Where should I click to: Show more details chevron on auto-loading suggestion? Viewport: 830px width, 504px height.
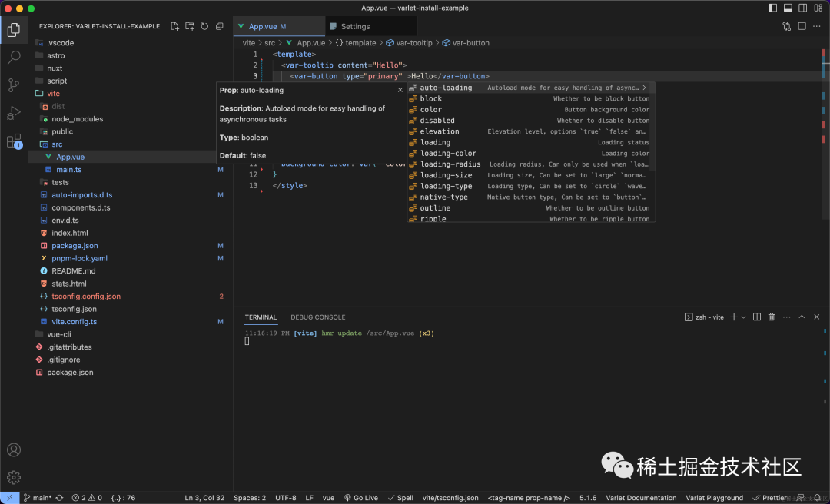pyautogui.click(x=645, y=88)
